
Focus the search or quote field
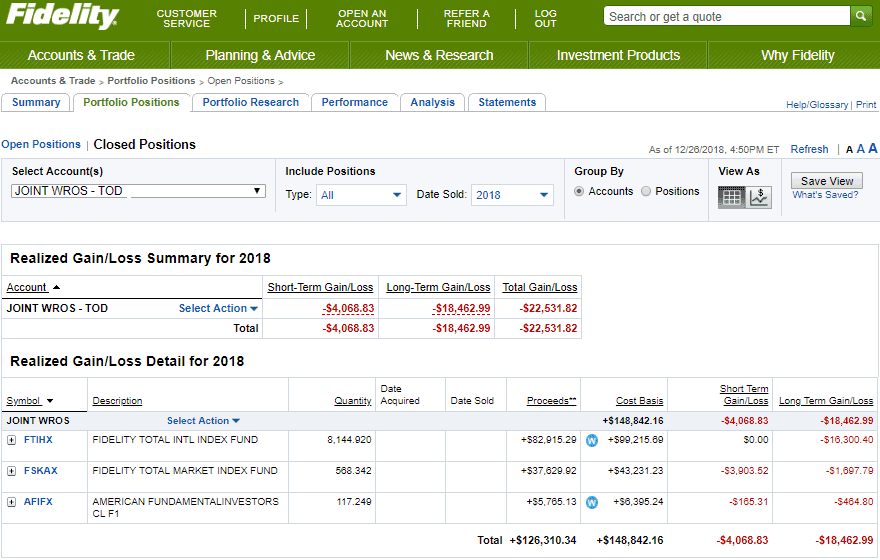(x=727, y=16)
